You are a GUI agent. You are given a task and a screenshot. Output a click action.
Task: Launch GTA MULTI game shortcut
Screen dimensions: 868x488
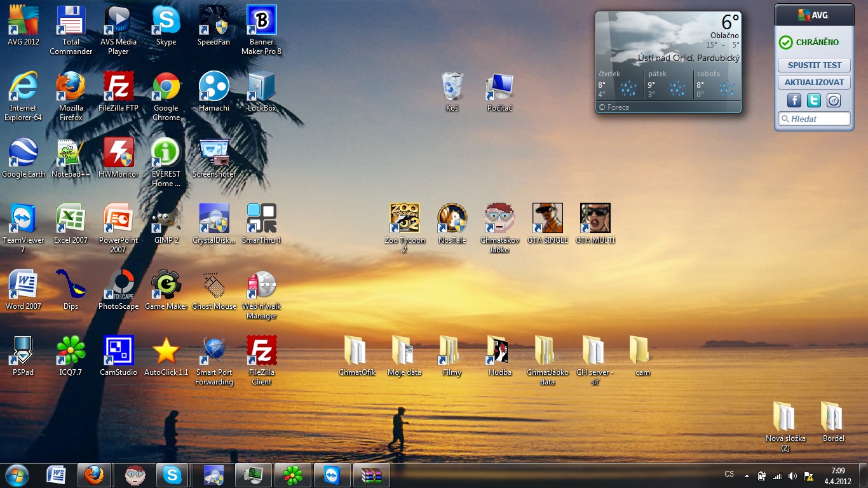(x=595, y=219)
